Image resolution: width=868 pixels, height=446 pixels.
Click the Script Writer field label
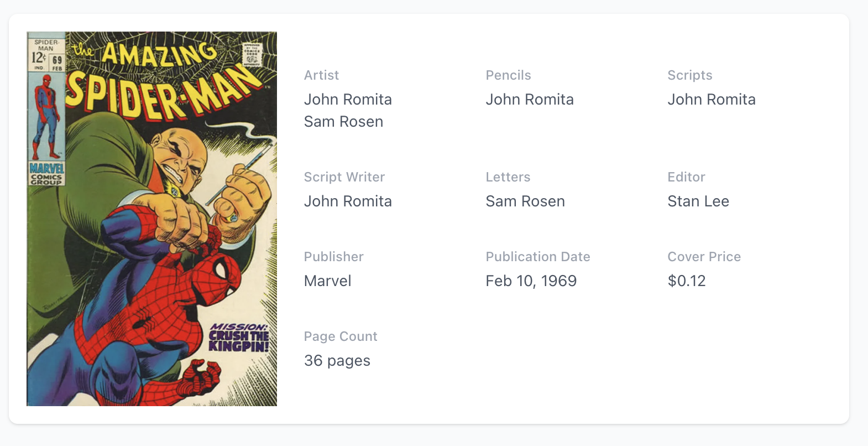(x=344, y=177)
